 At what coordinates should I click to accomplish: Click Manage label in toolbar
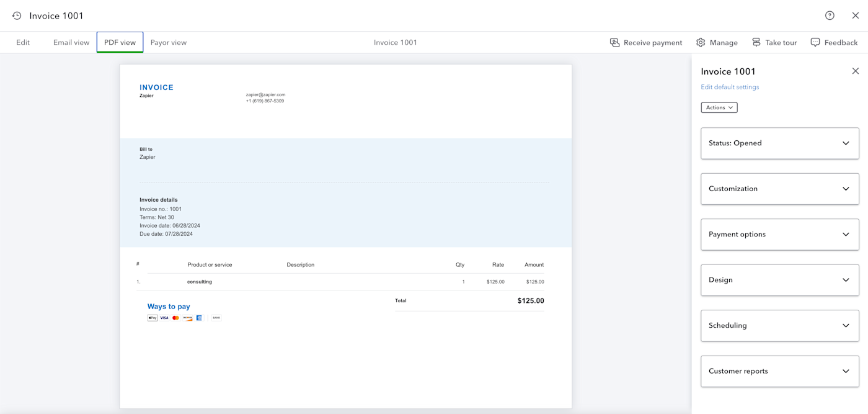tap(724, 43)
